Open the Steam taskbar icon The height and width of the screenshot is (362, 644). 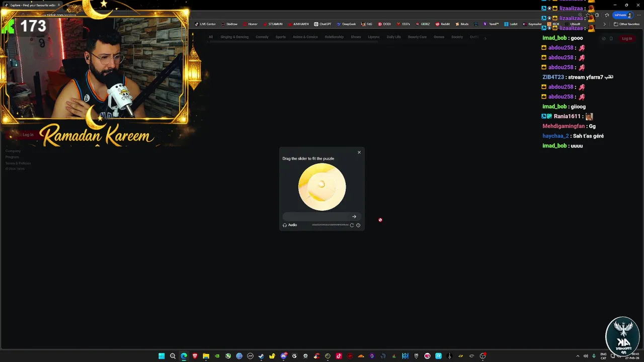tap(261, 356)
